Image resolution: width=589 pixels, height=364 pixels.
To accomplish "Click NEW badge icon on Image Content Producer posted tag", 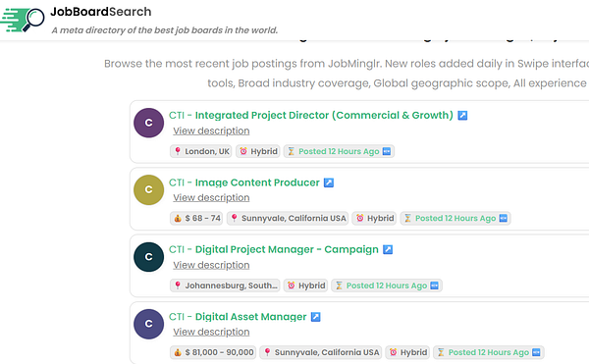I will (504, 218).
